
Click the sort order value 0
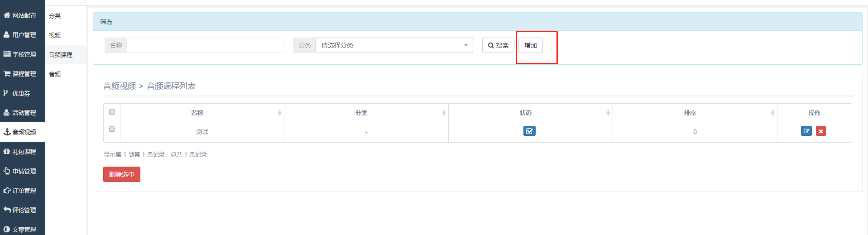(695, 132)
